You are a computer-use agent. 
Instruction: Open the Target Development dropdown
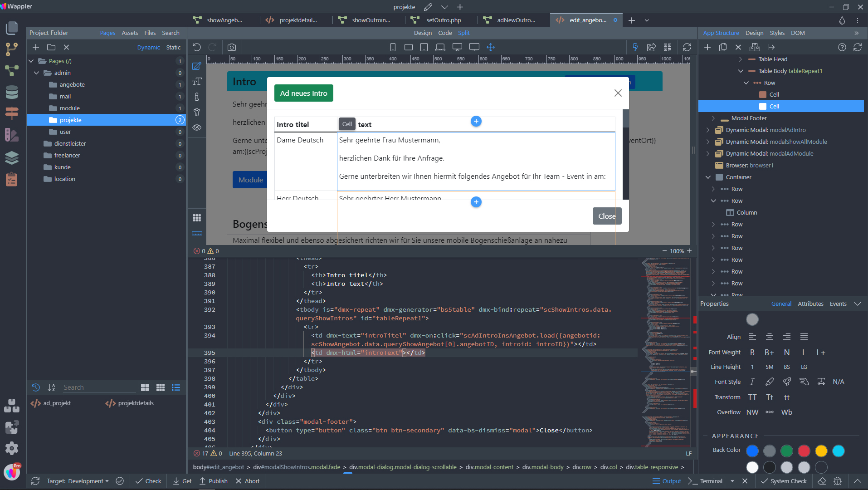pos(78,481)
